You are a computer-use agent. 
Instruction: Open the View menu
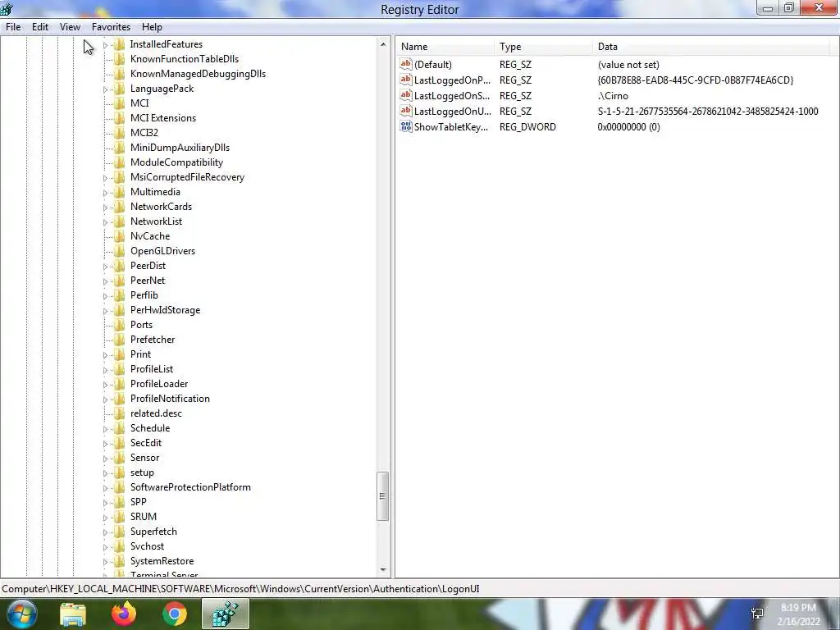pyautogui.click(x=71, y=27)
